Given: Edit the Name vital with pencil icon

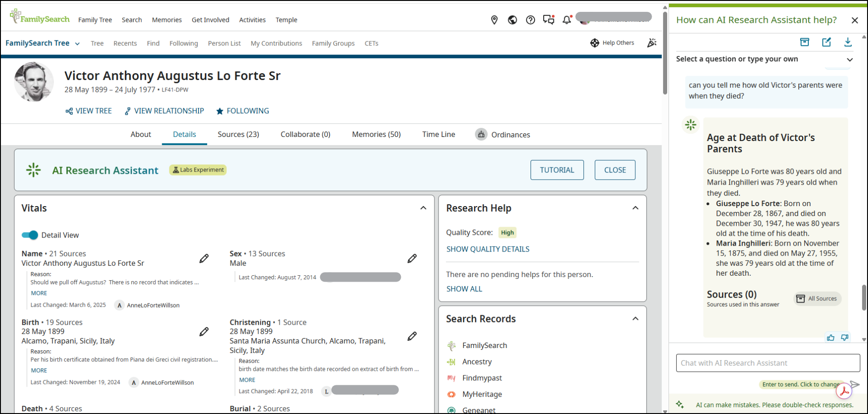Looking at the screenshot, I should [204, 258].
